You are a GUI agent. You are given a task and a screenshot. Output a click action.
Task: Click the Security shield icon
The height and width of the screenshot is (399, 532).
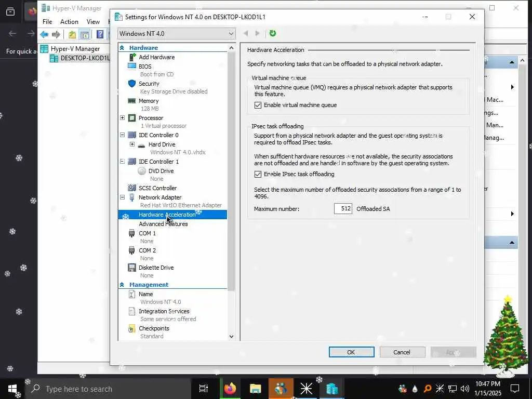(x=132, y=84)
